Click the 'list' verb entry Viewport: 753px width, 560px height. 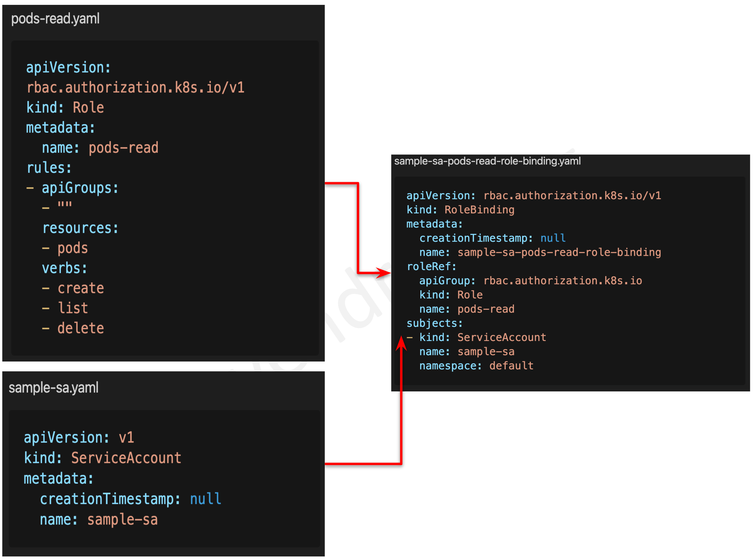click(x=73, y=309)
